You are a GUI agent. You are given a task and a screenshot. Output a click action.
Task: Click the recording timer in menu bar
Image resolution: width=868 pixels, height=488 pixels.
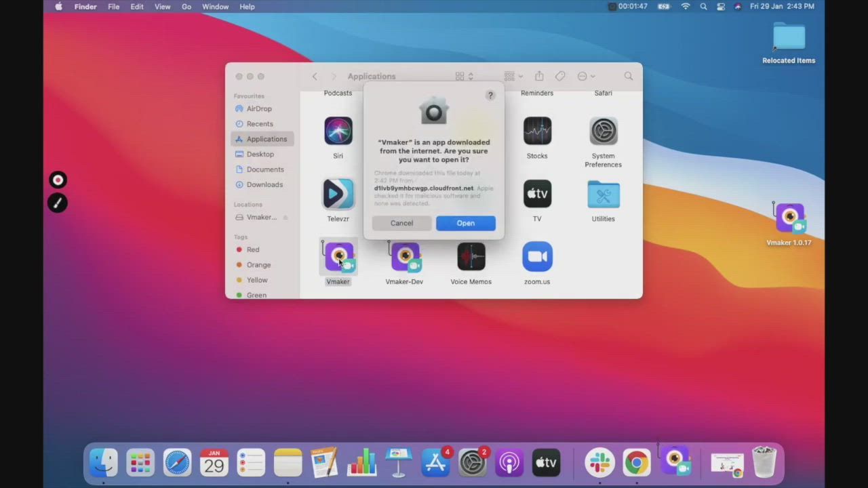(x=628, y=7)
